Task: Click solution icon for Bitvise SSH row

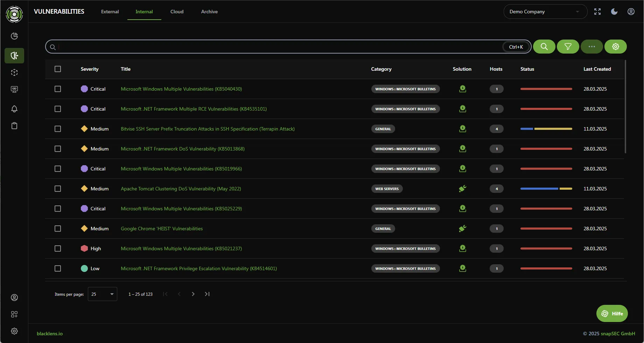Action: tap(463, 129)
